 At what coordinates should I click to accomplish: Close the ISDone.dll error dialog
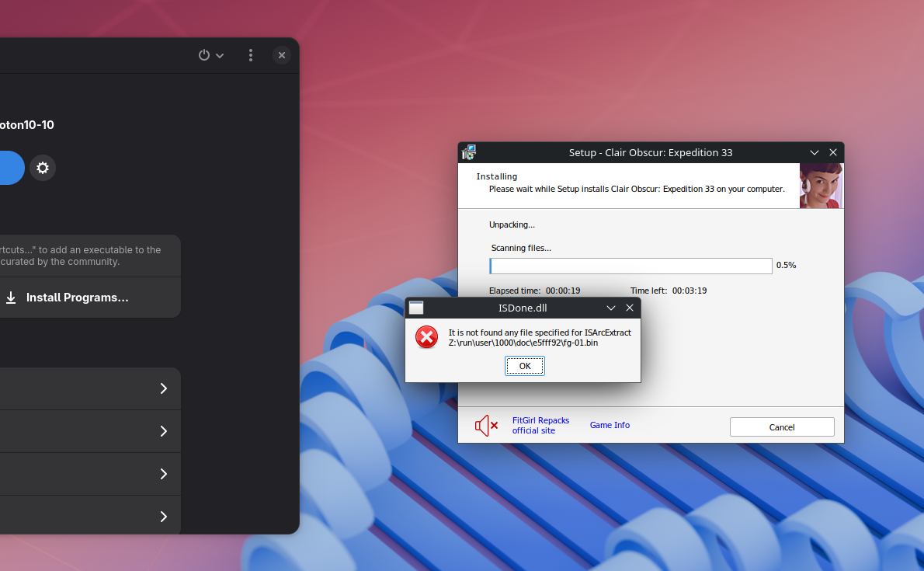(630, 308)
